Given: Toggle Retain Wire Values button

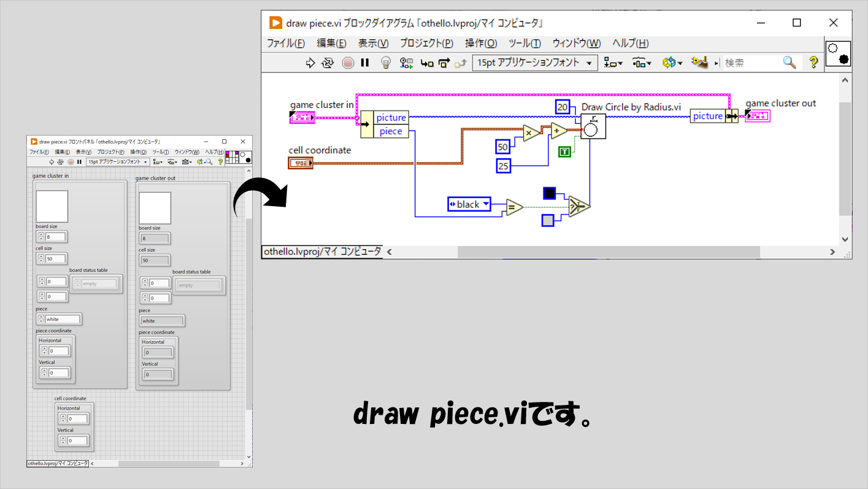Looking at the screenshot, I should [x=406, y=63].
